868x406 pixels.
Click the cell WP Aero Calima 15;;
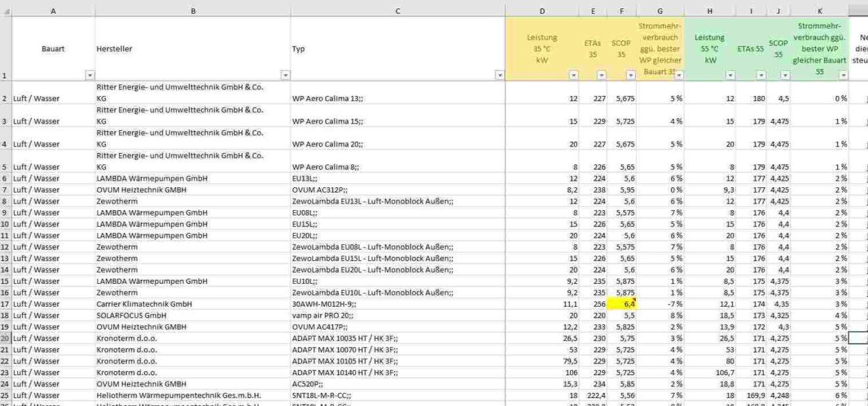[x=398, y=116]
